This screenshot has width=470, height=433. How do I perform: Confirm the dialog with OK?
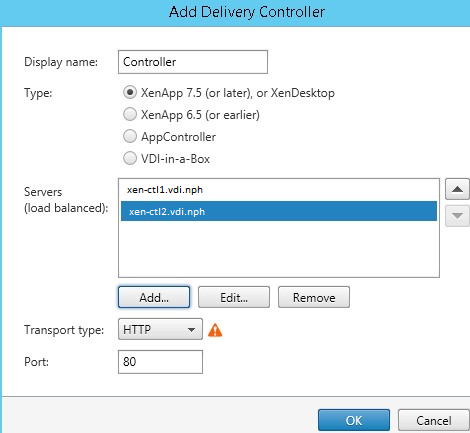[354, 420]
